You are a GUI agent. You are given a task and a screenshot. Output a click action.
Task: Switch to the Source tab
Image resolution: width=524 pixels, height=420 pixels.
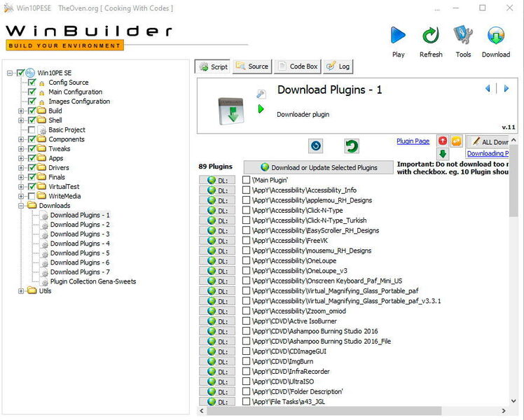252,66
